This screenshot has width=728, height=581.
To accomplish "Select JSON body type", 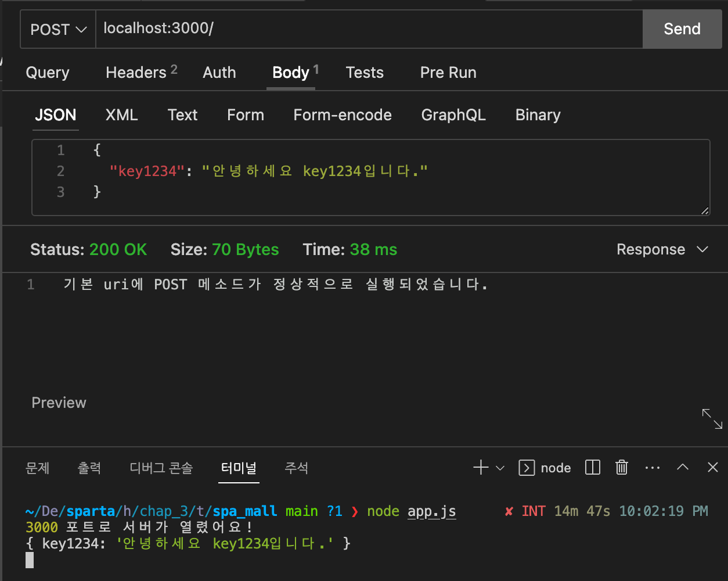I will [56, 115].
